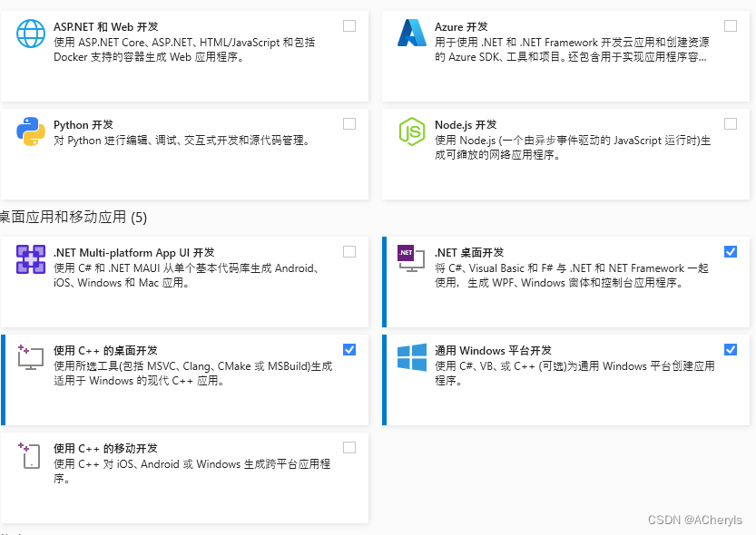Enable the Python 开发 checkbox
The image size is (756, 535).
[x=349, y=124]
